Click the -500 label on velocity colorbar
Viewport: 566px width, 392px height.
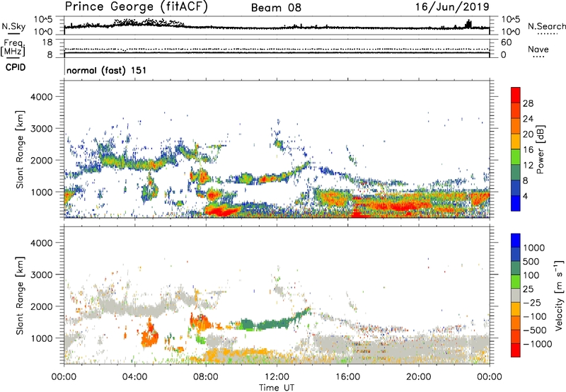[534, 330]
